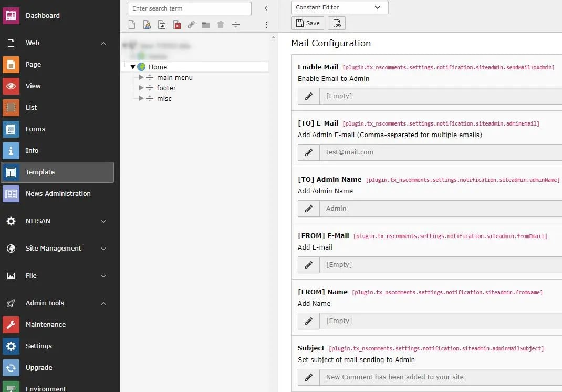Click the shortcut page icon in tree toolbar
Image resolution: width=562 pixels, height=392 pixels.
[x=162, y=25]
